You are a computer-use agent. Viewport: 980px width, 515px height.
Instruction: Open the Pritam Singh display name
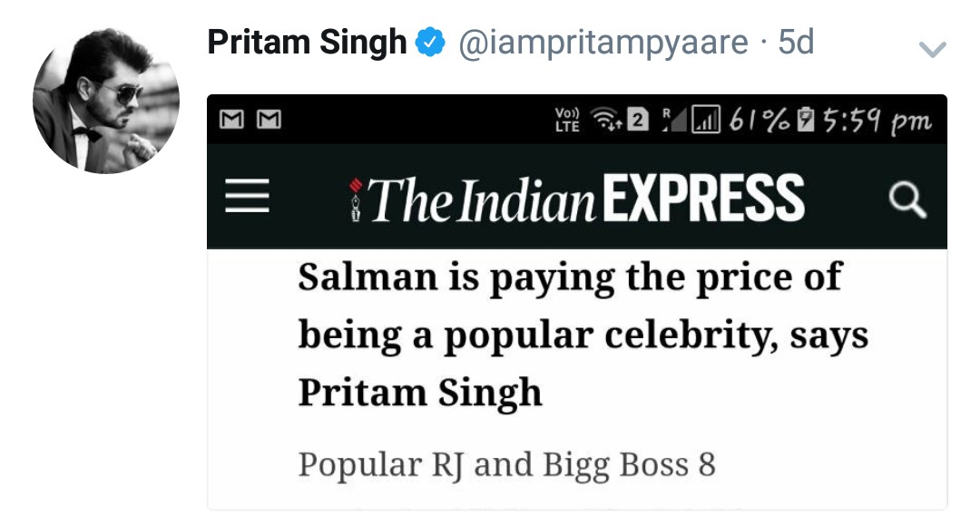click(307, 43)
